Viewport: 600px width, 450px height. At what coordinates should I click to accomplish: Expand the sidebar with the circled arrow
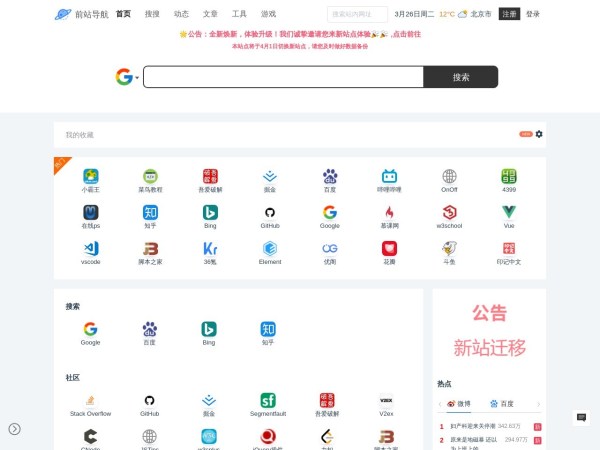point(15,429)
